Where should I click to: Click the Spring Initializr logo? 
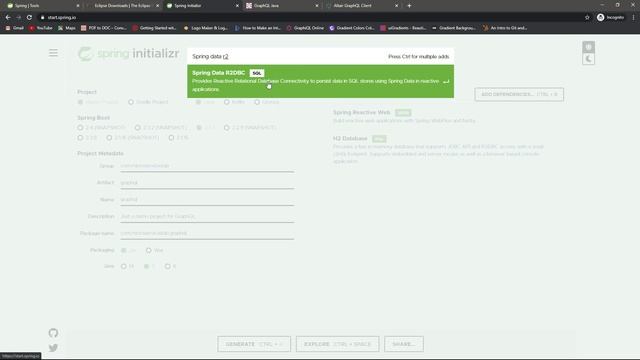click(128, 53)
